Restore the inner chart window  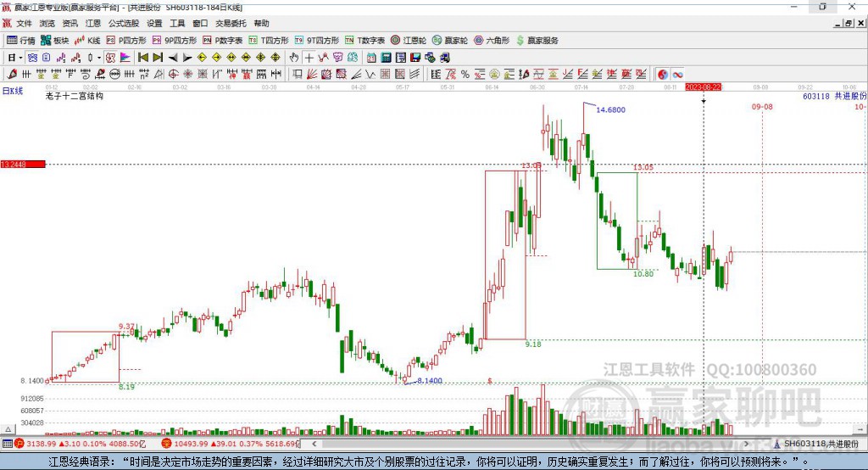[x=849, y=23]
